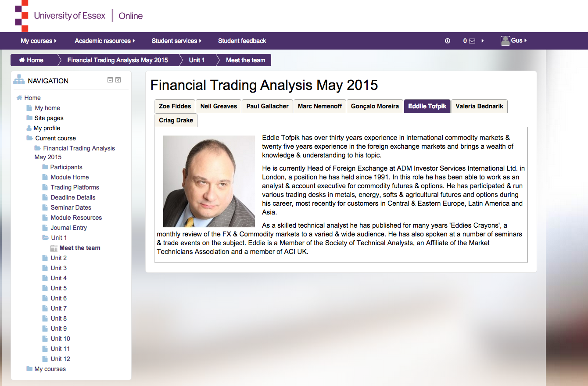Collapse the Unit 1 tree folder
This screenshot has width=588, height=386.
pyautogui.click(x=45, y=238)
